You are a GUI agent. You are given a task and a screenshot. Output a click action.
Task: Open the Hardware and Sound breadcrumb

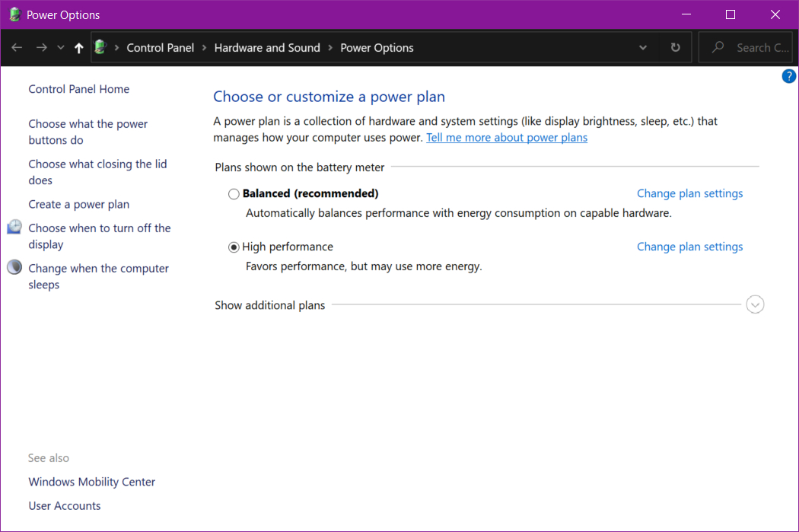(267, 47)
